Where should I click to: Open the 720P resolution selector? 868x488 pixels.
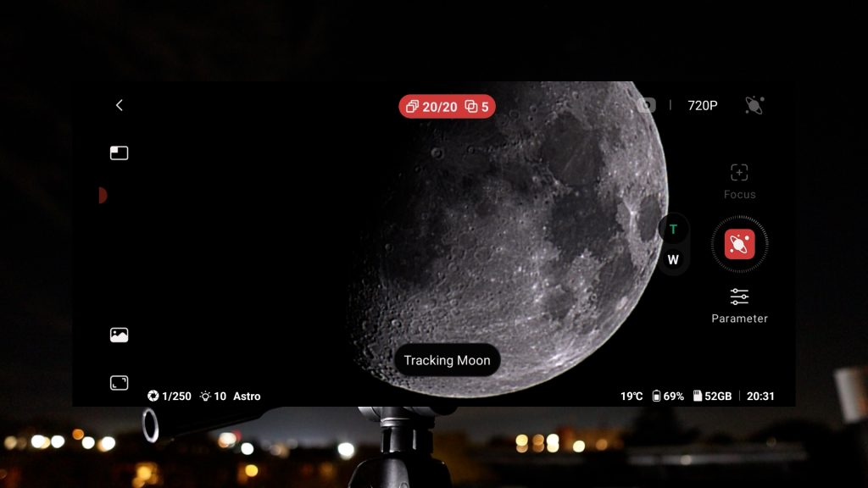click(x=702, y=106)
